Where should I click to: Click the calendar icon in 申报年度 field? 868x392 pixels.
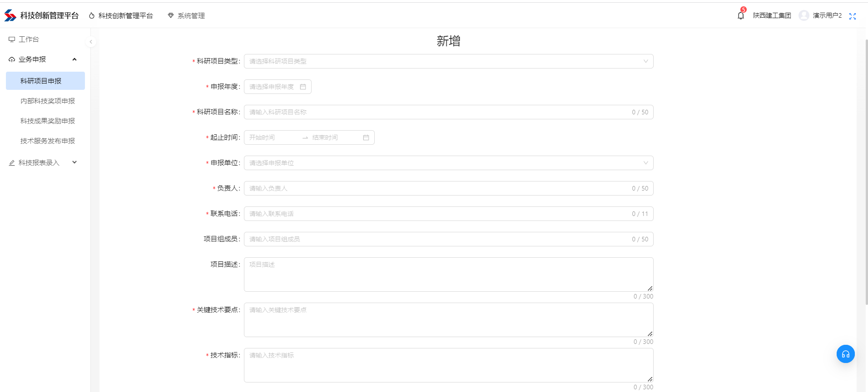coord(303,87)
